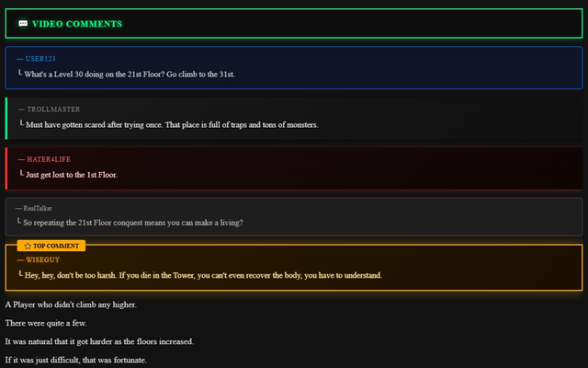The width and height of the screenshot is (588, 368).
Task: Click the VIDEO COMMENTS heading
Action: [77, 24]
